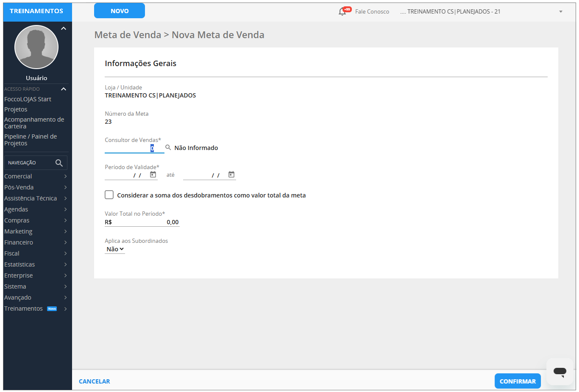Enable considerar soma dos desdobramentos checkbox
This screenshot has height=392, width=579.
109,195
